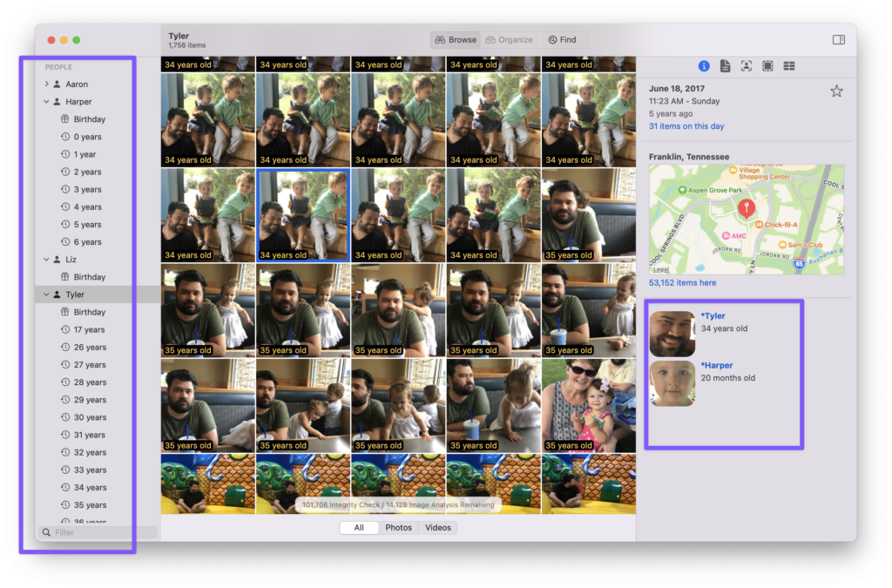Screen dimensions: 892x588
Task: Collapse the Tyler person group
Action: tap(47, 294)
